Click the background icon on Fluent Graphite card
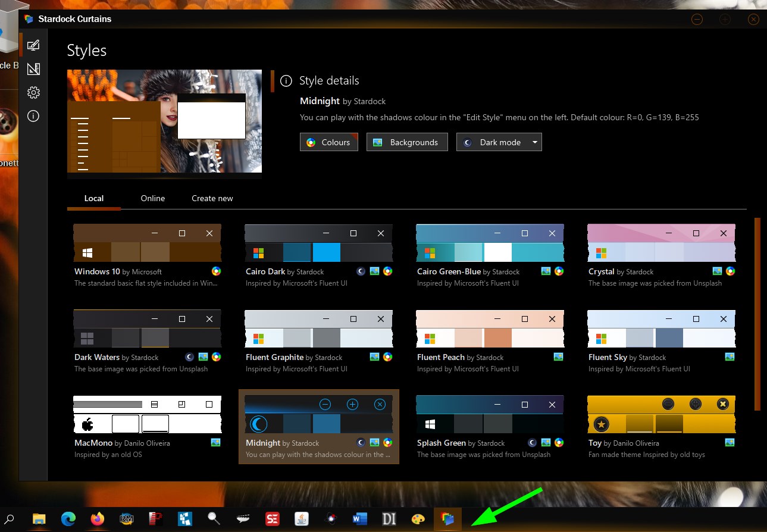This screenshot has width=767, height=532. click(x=374, y=356)
